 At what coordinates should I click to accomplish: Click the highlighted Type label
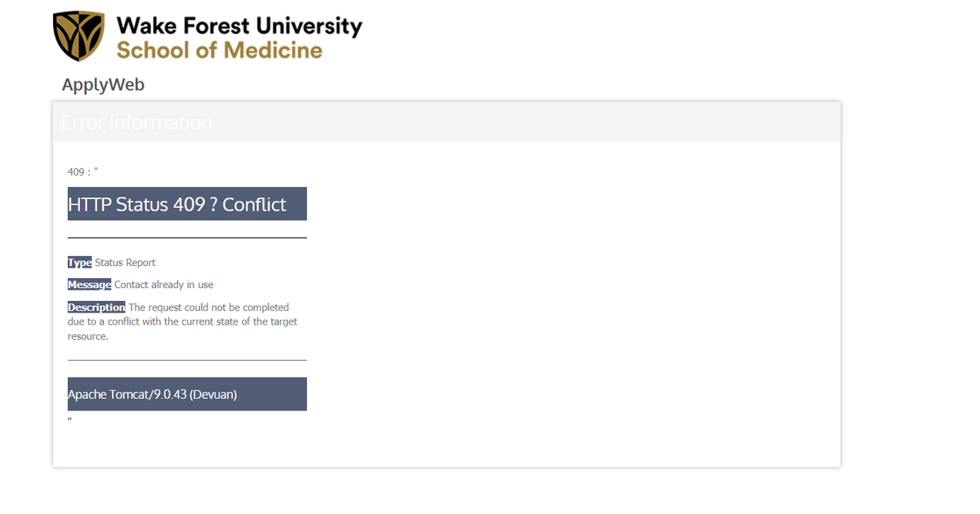[79, 263]
